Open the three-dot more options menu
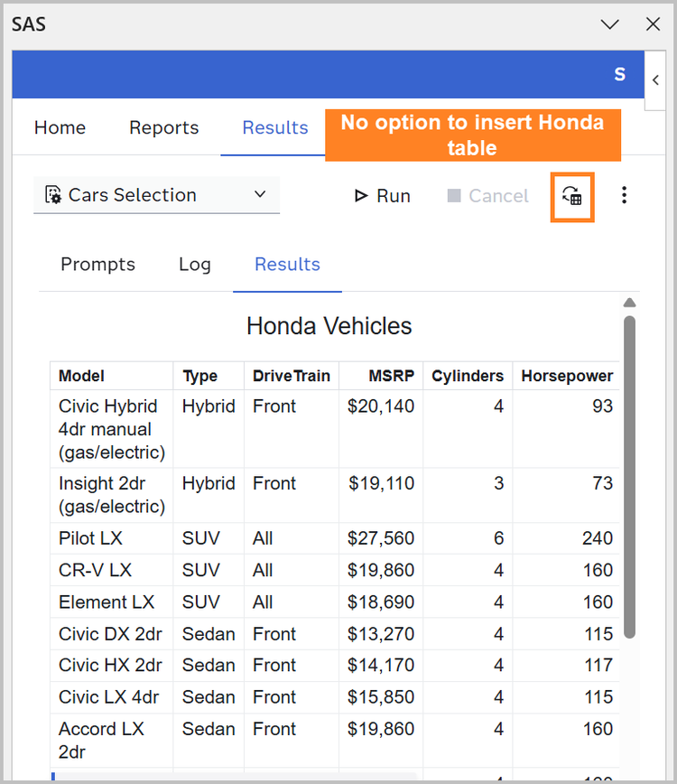This screenshot has width=677, height=784. point(624,195)
